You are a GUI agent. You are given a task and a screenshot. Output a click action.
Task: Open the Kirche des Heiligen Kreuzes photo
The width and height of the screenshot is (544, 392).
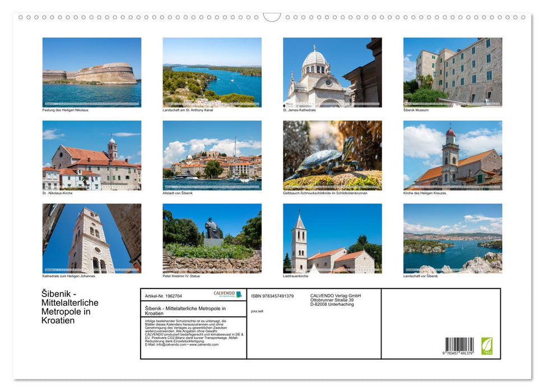(x=452, y=155)
